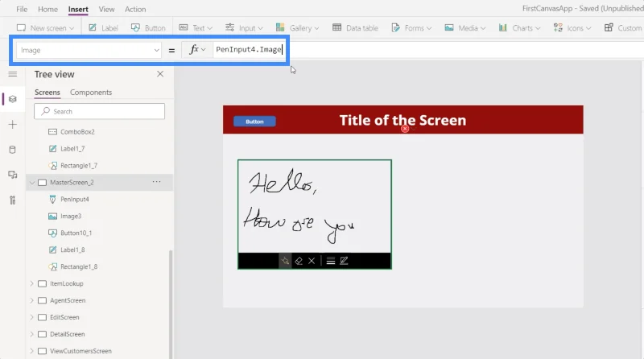Toggle the hamburger navigation menu
The width and height of the screenshot is (644, 359).
point(13,74)
